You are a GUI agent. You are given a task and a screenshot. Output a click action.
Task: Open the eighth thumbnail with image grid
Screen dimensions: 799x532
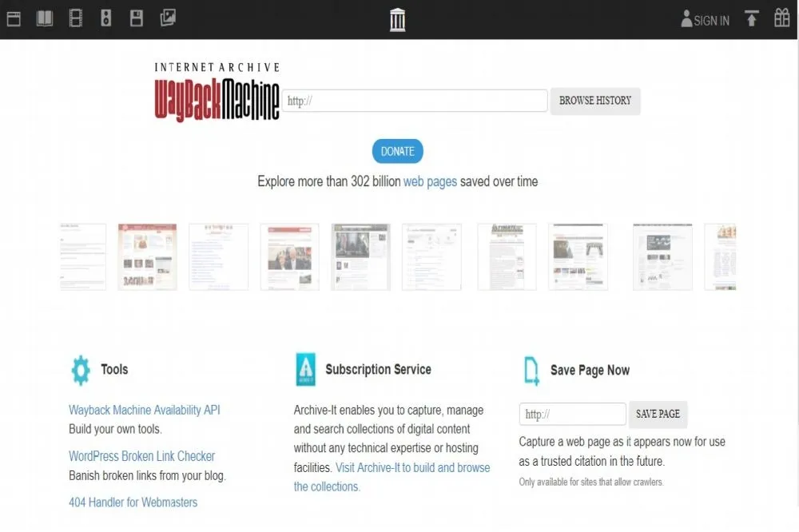578,257
